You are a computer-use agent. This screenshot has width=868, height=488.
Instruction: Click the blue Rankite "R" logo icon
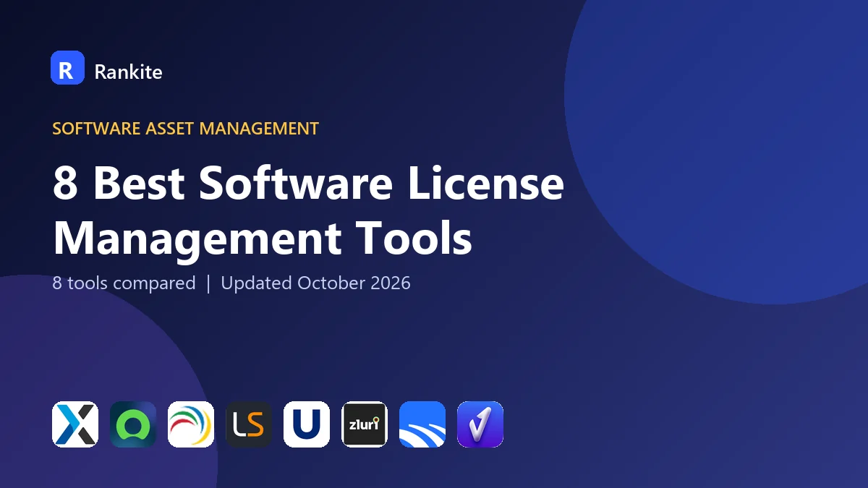pyautogui.click(x=67, y=68)
